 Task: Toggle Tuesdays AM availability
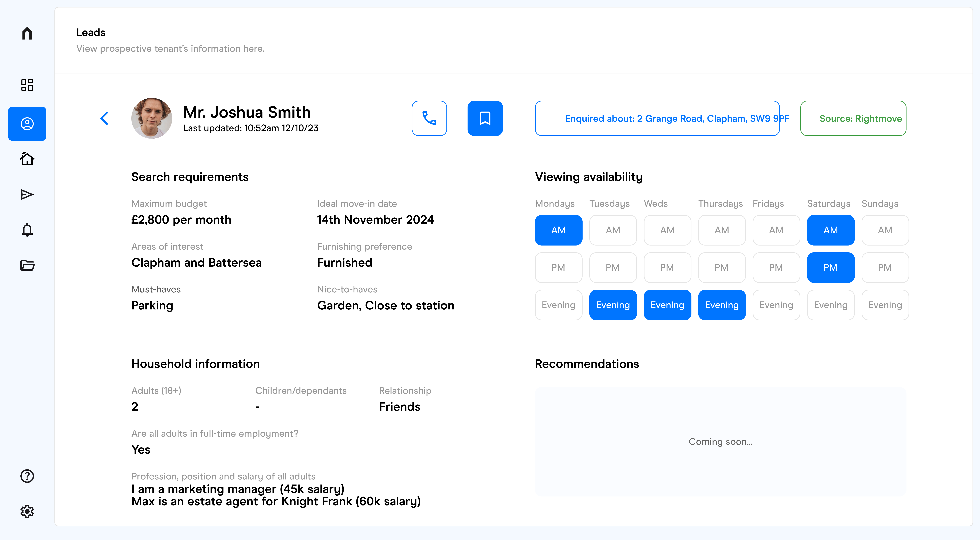click(x=613, y=230)
